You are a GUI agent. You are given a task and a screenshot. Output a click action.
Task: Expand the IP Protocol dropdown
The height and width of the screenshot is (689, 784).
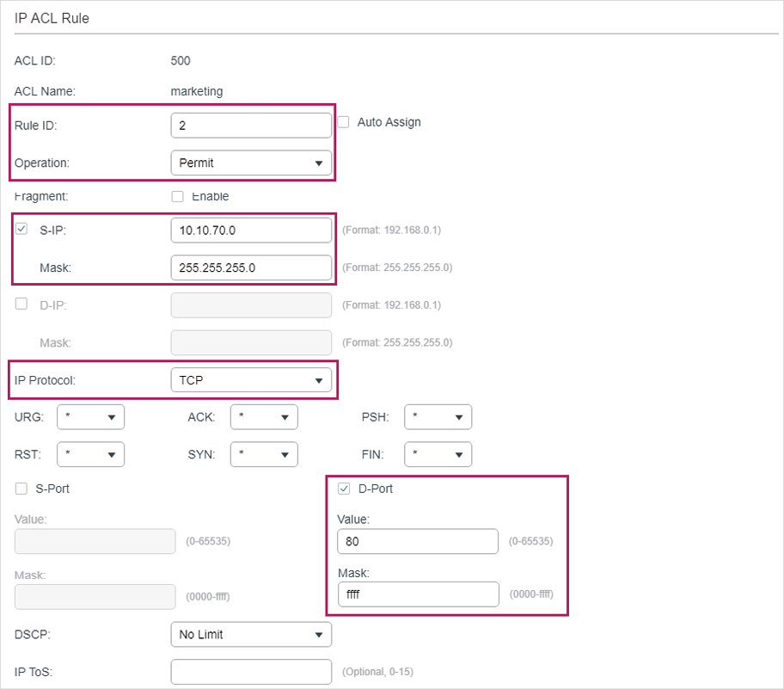251,379
